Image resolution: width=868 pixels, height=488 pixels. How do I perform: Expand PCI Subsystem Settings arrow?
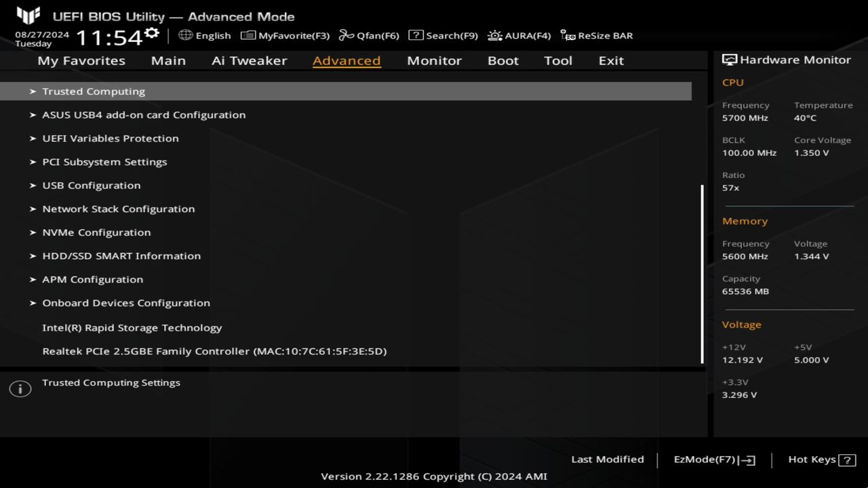click(33, 162)
